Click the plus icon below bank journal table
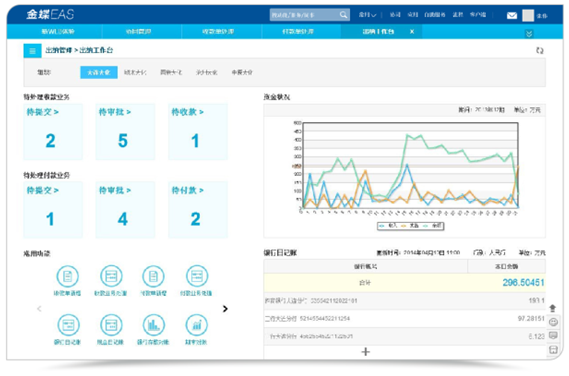 (366, 352)
